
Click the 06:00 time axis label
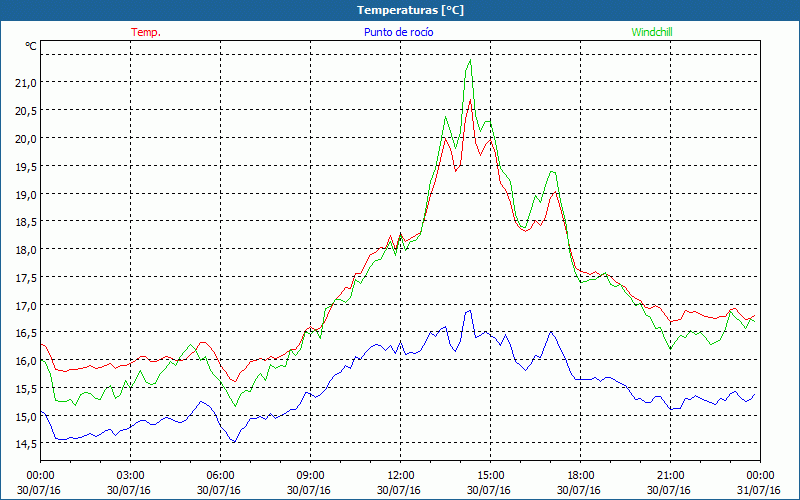[x=220, y=476]
